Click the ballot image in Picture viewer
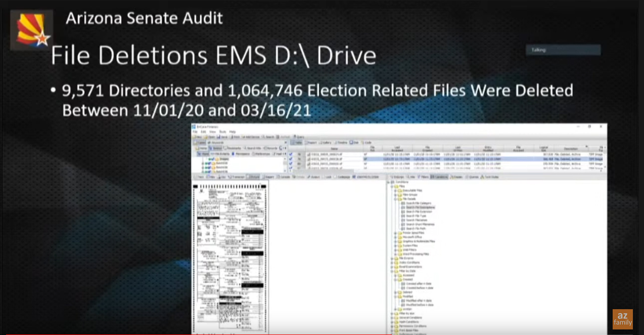This screenshot has height=335, width=644. [x=230, y=258]
